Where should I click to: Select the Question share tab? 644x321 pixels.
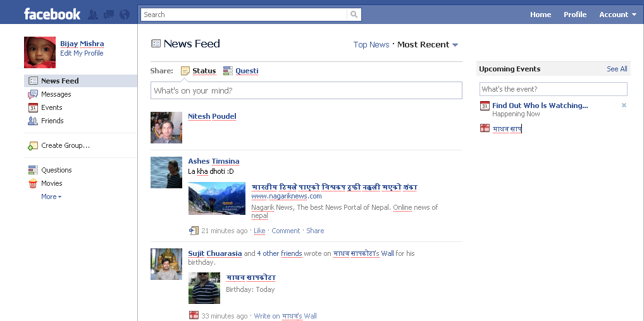click(247, 71)
